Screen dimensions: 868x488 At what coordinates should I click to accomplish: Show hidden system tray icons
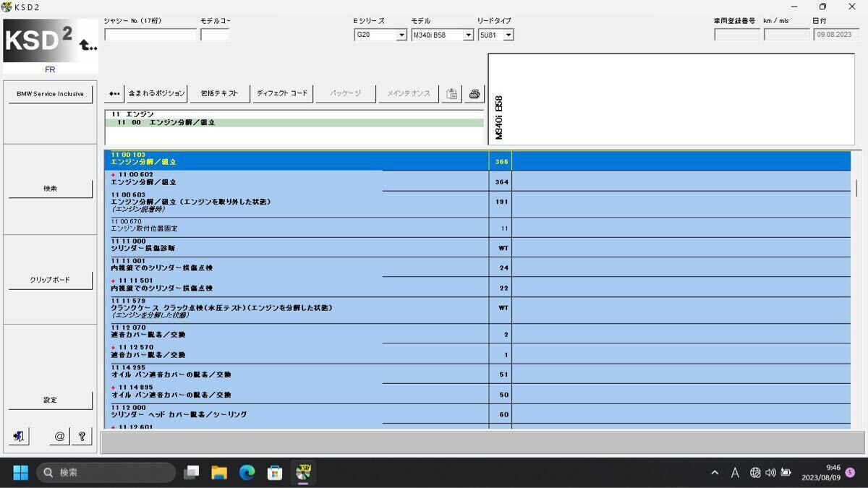coord(715,473)
